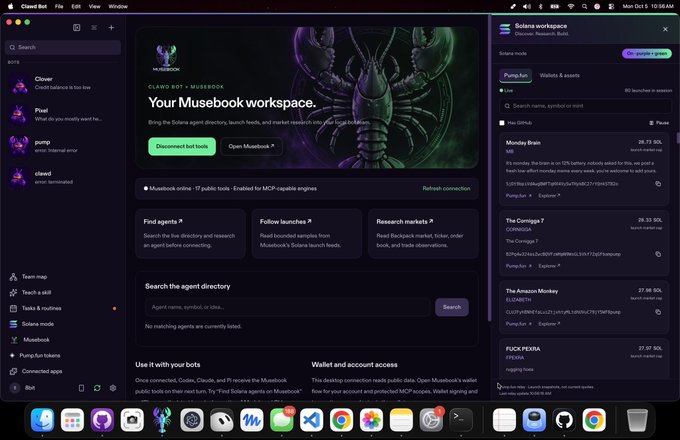Switch to the Pump.fun tab
680x440 pixels.
[x=515, y=75]
